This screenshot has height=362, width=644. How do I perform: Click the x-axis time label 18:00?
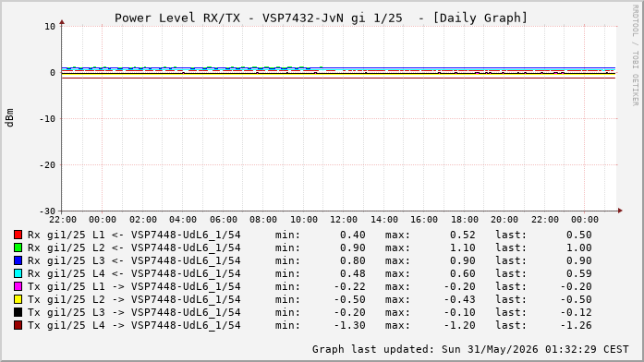(465, 220)
